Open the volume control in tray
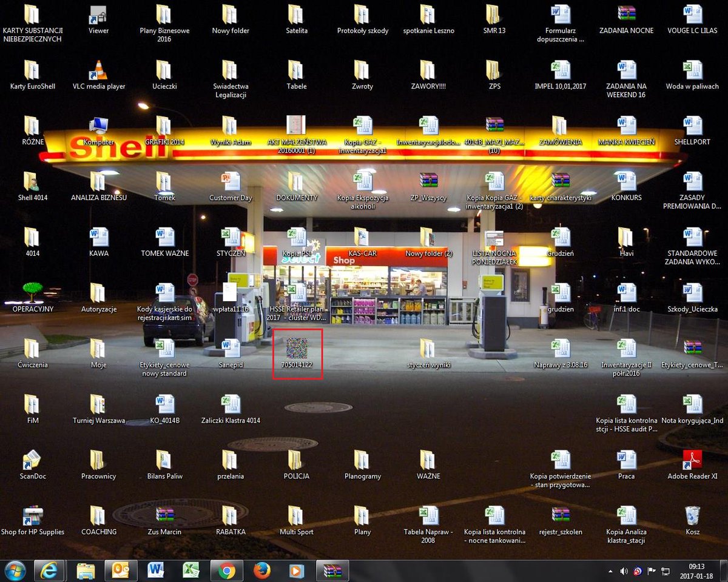Viewport: 728px width, 582px height. pyautogui.click(x=624, y=571)
